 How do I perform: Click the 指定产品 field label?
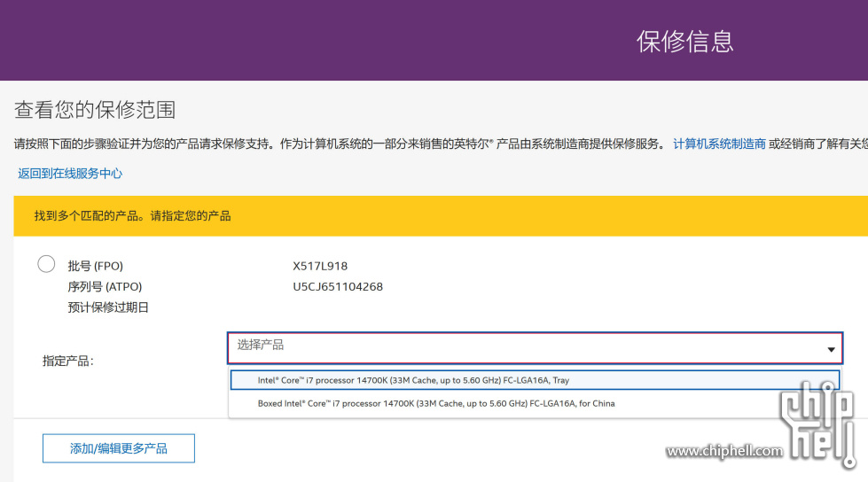(x=68, y=361)
